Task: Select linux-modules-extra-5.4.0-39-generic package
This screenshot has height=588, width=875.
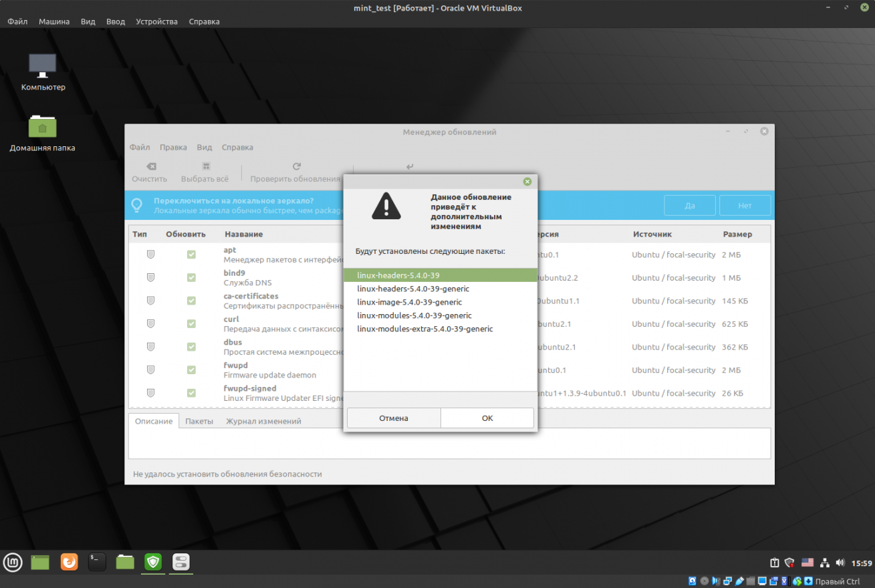Action: [x=440, y=329]
